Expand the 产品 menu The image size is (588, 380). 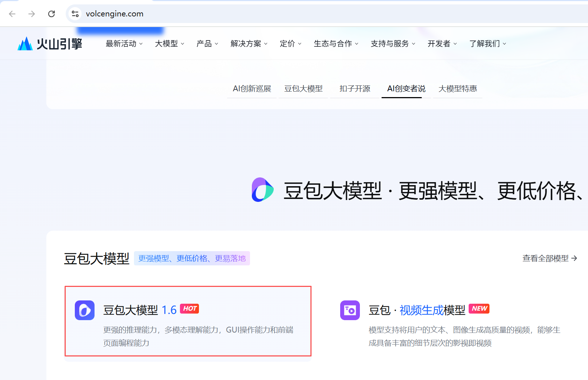coord(207,44)
